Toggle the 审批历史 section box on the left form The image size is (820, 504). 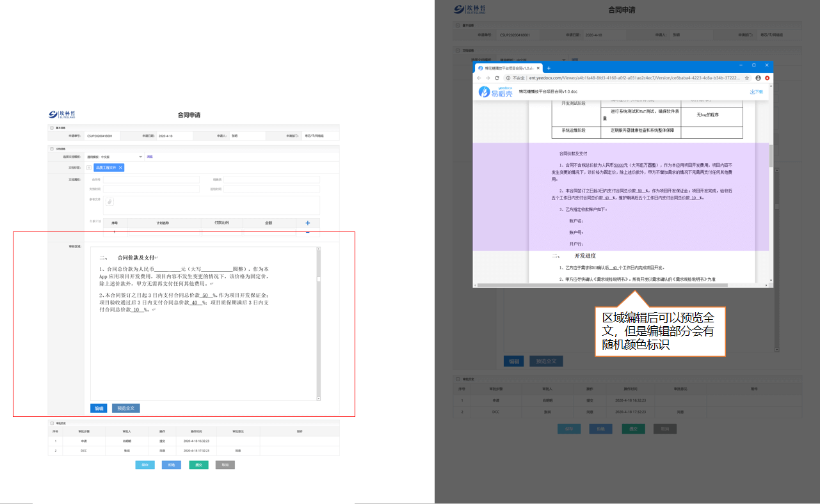pos(51,423)
